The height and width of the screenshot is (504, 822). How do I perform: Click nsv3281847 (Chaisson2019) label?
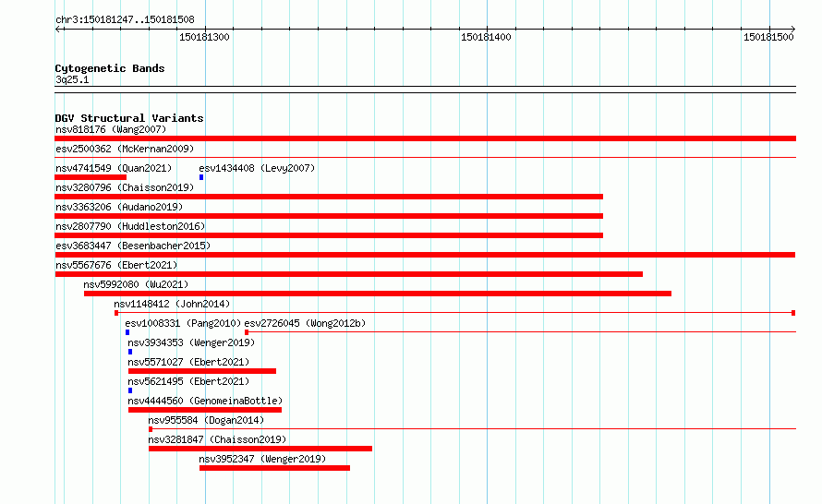217,439
